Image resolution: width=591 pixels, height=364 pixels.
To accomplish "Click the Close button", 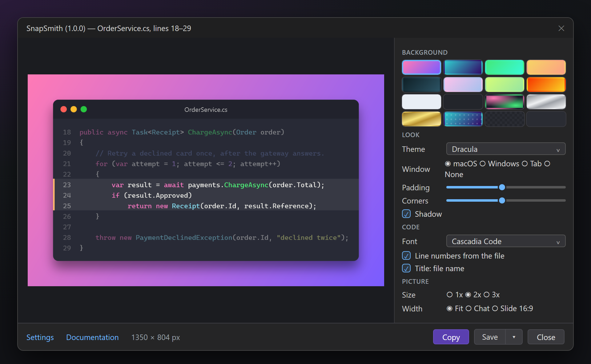I will tap(546, 337).
